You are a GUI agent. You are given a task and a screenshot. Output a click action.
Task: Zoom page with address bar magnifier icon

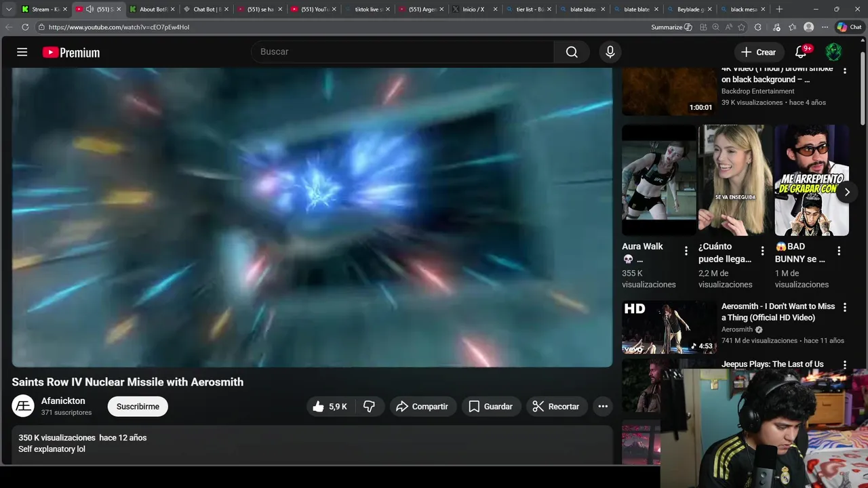tap(715, 27)
